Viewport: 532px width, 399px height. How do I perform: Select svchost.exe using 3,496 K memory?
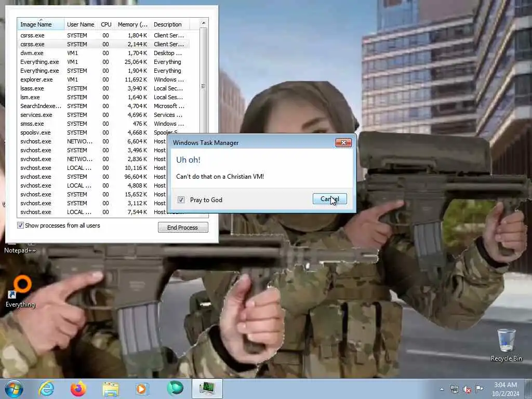coord(92,150)
